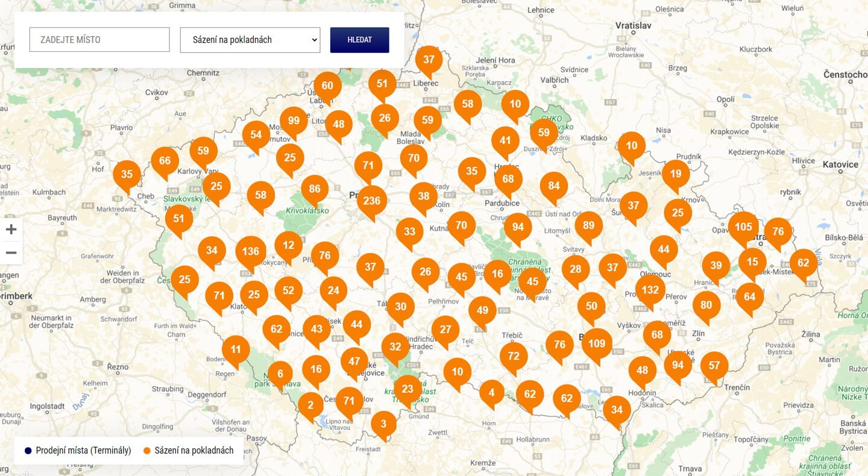Focus the 'Zadejte místo' input field
Screen dimensions: 868x476
point(99,40)
